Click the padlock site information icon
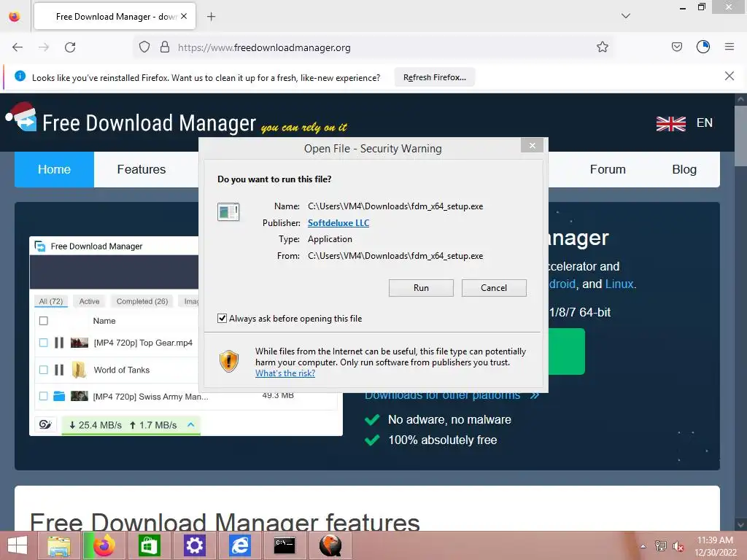This screenshot has width=747, height=560. [x=165, y=47]
